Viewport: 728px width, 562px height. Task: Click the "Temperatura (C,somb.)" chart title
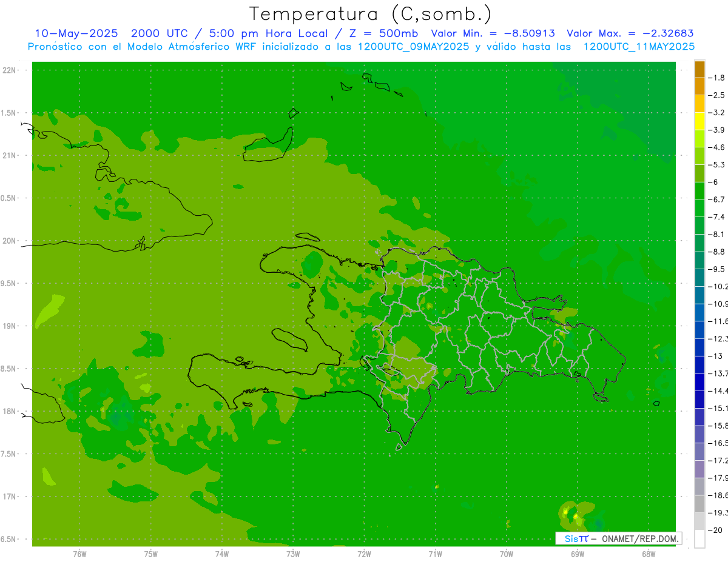[x=371, y=15]
